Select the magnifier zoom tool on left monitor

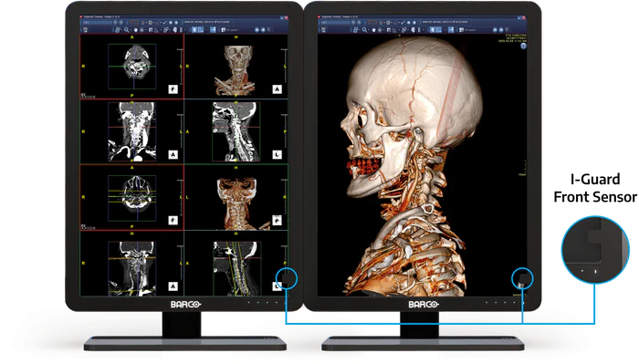pos(126,30)
